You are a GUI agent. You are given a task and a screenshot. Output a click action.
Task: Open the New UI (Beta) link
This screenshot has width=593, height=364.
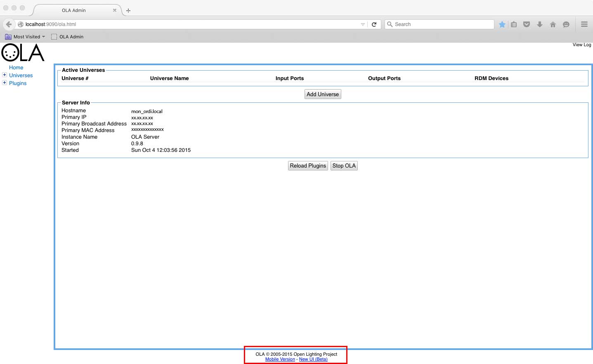313,359
